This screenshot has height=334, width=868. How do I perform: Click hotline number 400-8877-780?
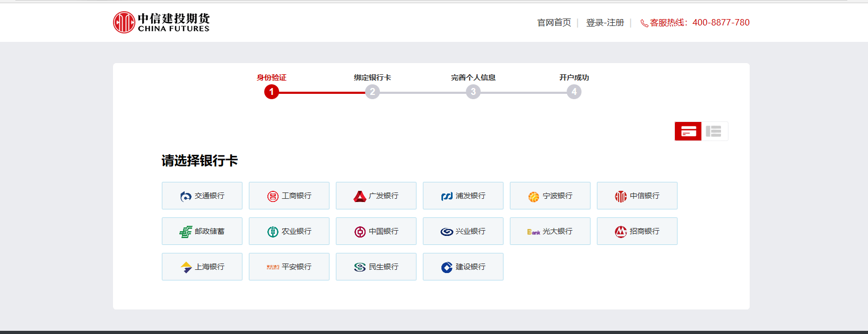coord(721,23)
